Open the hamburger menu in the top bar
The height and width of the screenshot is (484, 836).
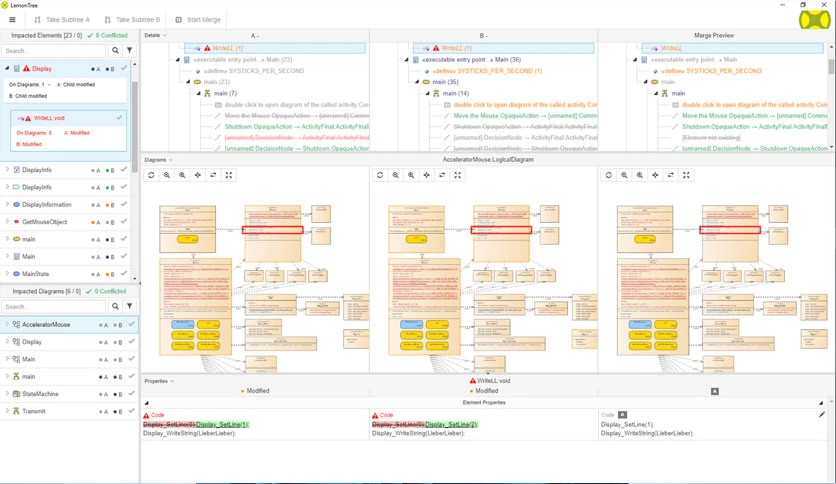pyautogui.click(x=12, y=20)
